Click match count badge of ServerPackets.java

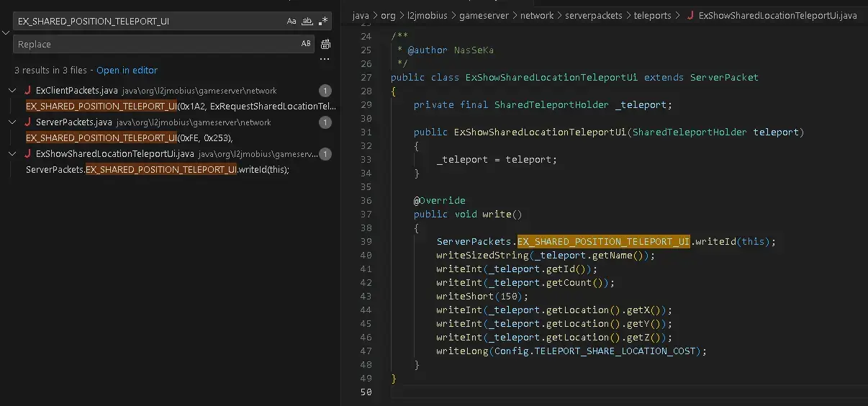325,122
